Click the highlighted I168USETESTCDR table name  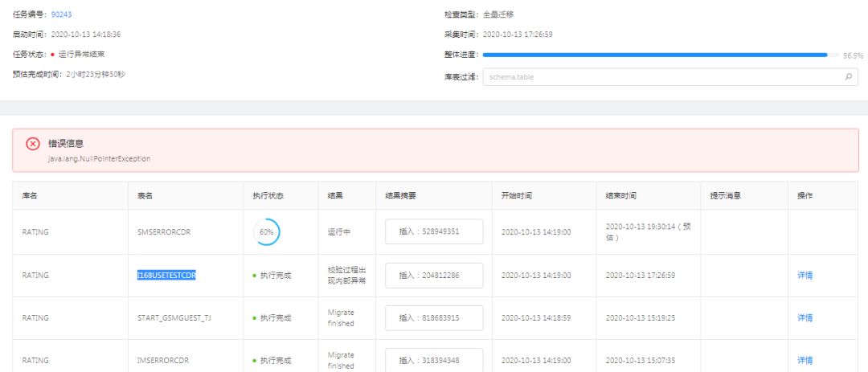(167, 275)
